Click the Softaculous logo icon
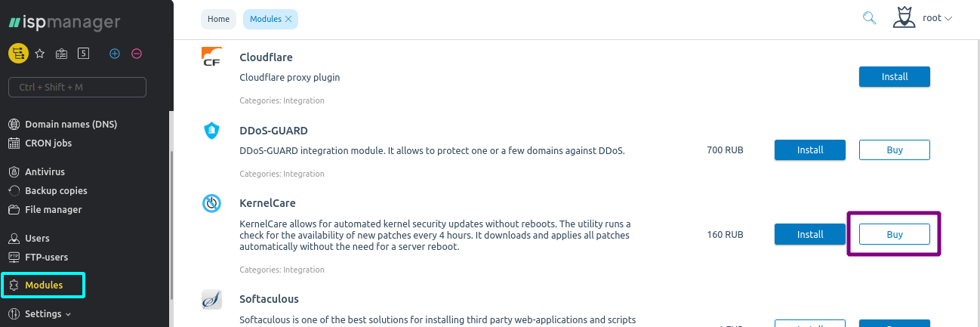 (x=211, y=300)
